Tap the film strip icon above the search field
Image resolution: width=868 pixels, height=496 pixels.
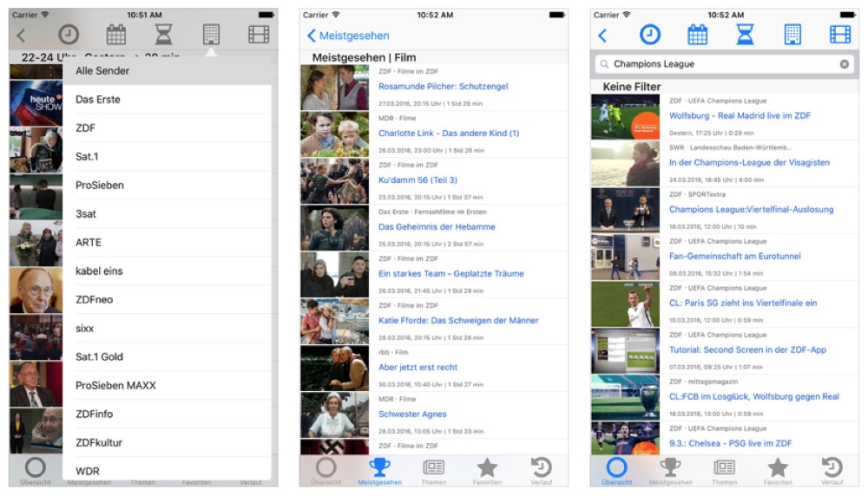(x=839, y=35)
